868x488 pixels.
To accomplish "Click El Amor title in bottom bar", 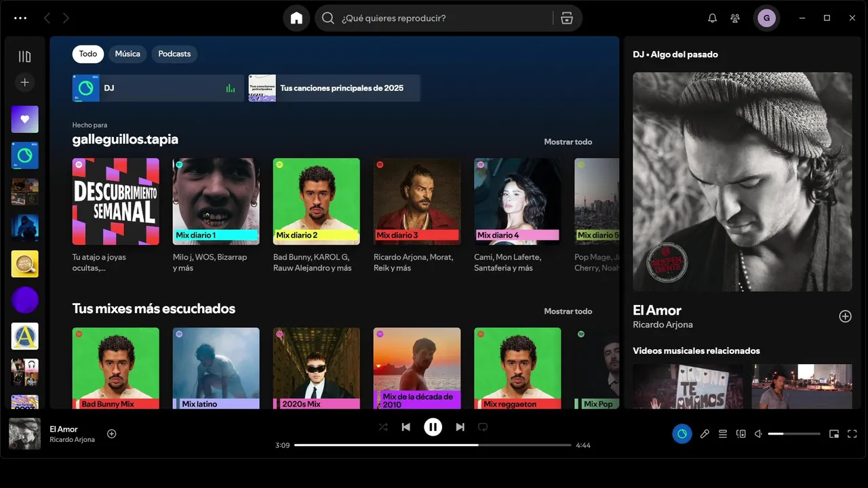I will (x=64, y=429).
